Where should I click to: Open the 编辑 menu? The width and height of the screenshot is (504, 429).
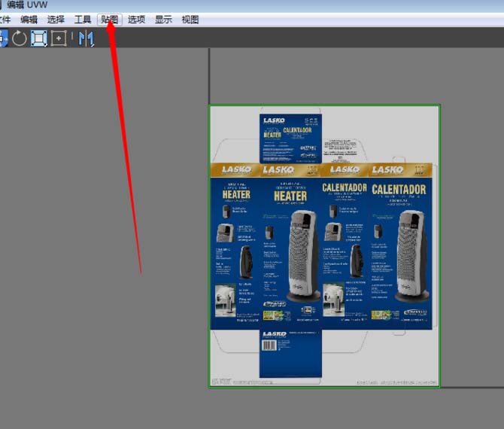click(29, 20)
